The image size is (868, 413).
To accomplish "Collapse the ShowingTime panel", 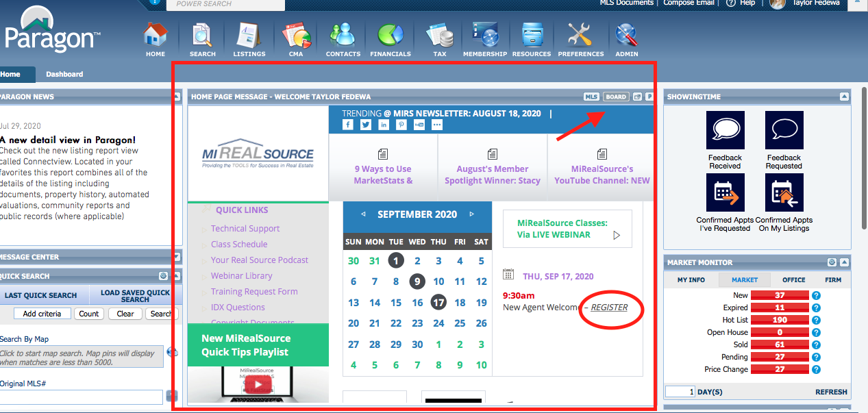I will coord(844,97).
